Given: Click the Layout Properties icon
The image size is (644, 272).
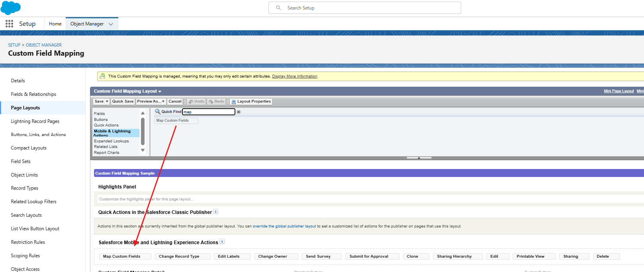Looking at the screenshot, I should (x=234, y=102).
